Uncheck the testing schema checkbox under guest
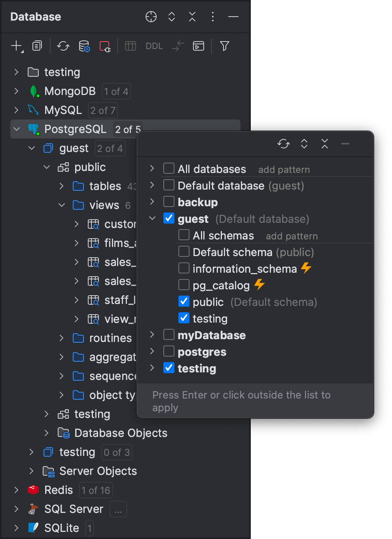The image size is (392, 539). click(x=184, y=318)
